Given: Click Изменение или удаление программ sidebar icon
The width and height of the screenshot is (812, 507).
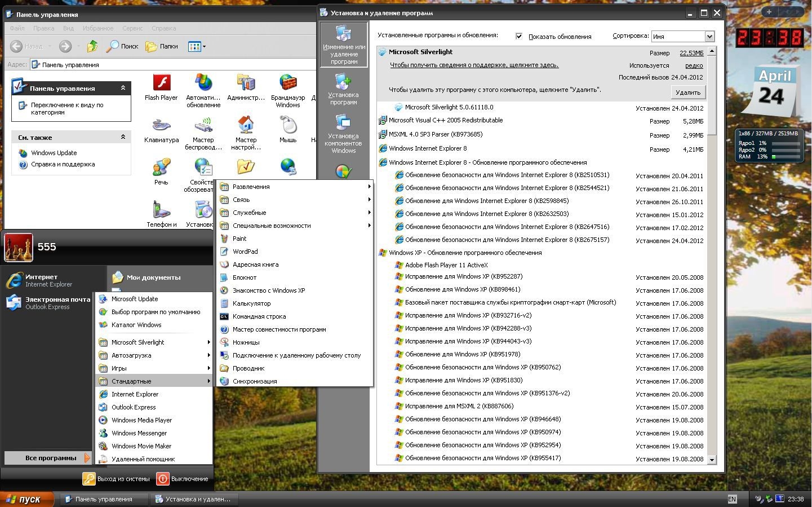Looking at the screenshot, I should point(344,45).
